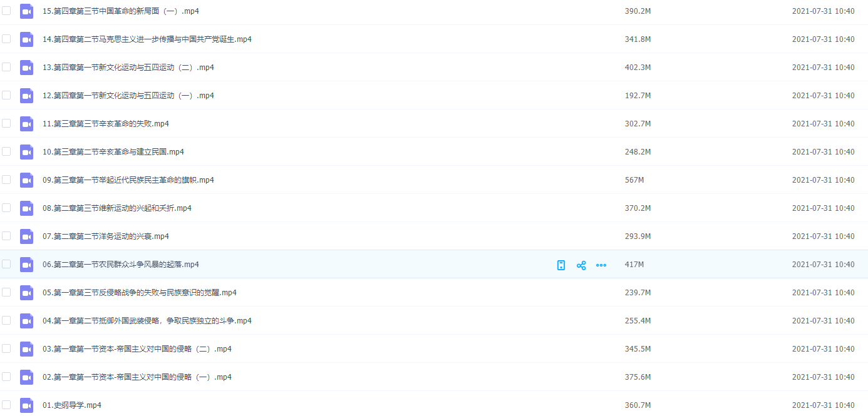Toggle the checkbox for 10.辛亥革命与建立民国

click(x=6, y=151)
